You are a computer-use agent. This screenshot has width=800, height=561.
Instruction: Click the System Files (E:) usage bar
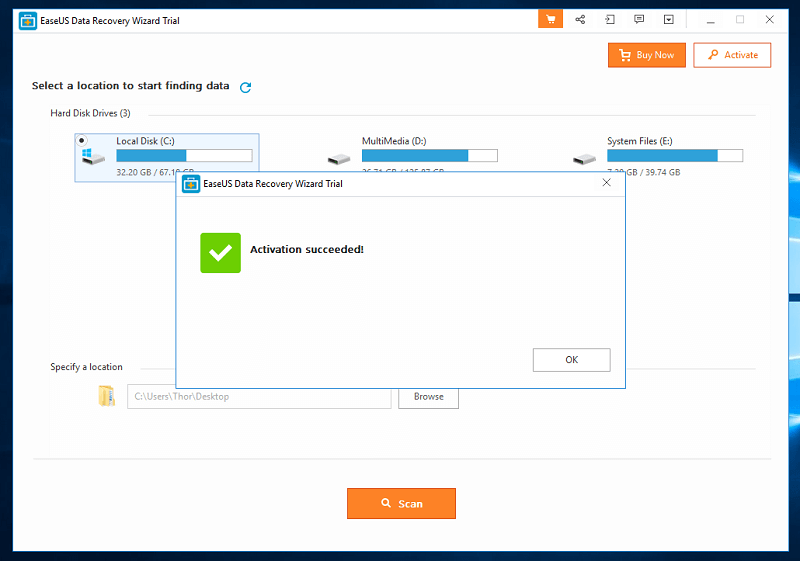[x=675, y=156]
